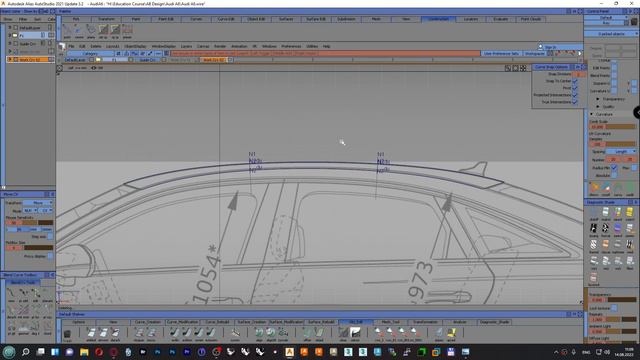640x360 pixels.
Task: Open the Spacing Length dropdown
Action: pyautogui.click(x=621, y=151)
